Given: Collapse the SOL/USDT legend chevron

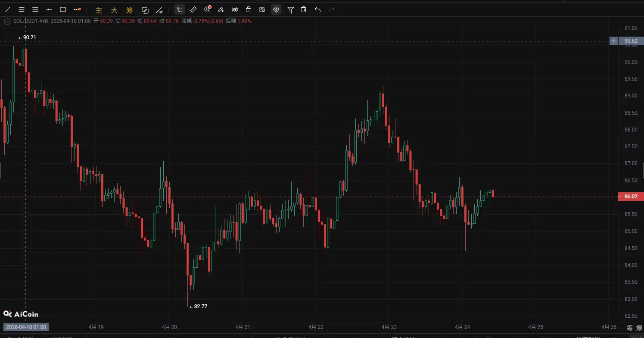Looking at the screenshot, I should click(7, 21).
